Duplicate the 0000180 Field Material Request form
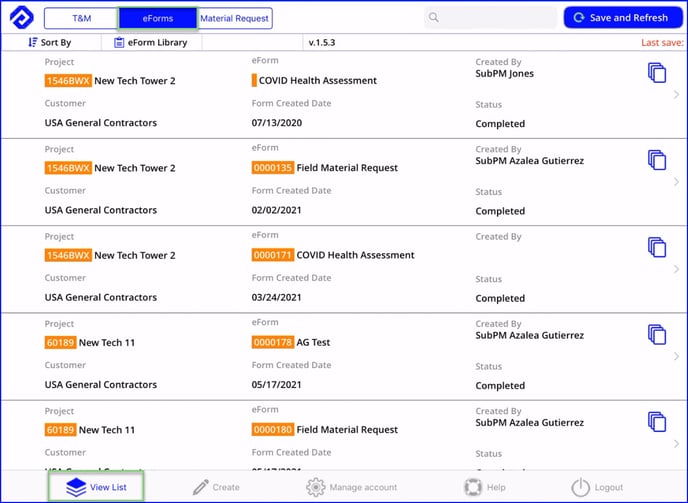Image resolution: width=688 pixels, height=503 pixels. 657,422
